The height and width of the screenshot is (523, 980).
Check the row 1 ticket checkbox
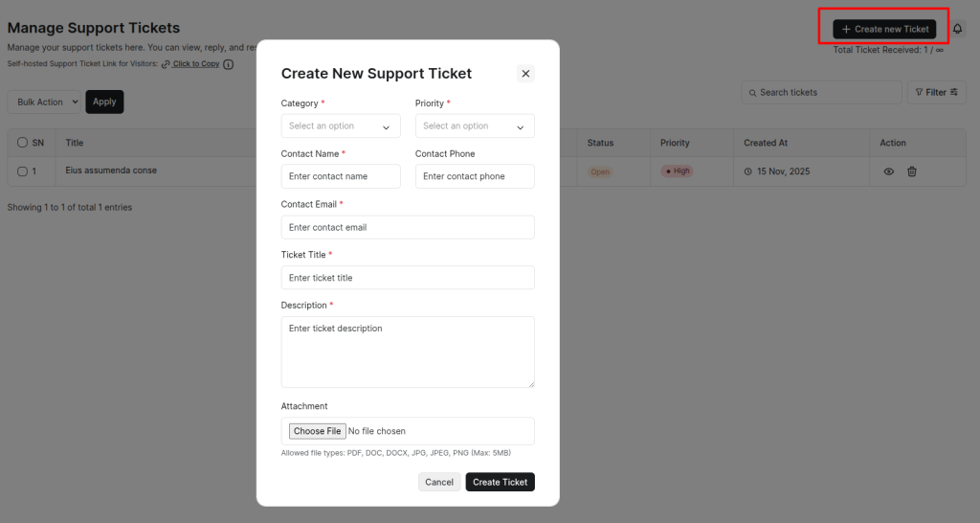tap(23, 171)
